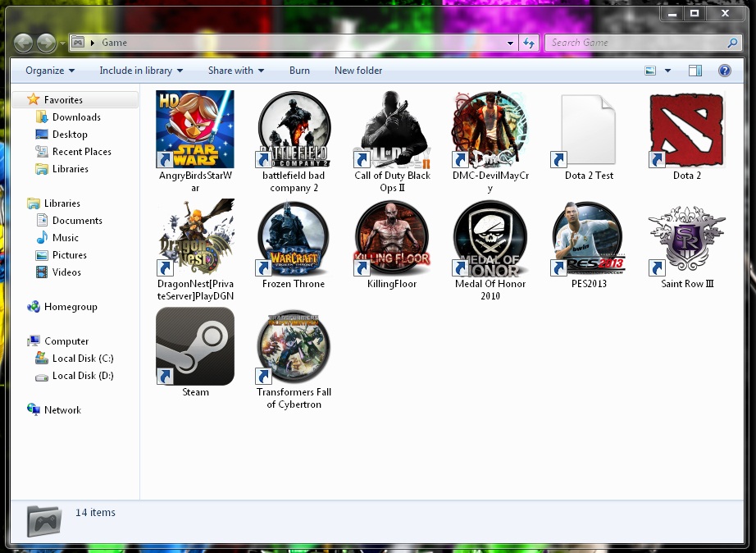Open the Share with dropdown
The height and width of the screenshot is (553, 756).
point(236,71)
